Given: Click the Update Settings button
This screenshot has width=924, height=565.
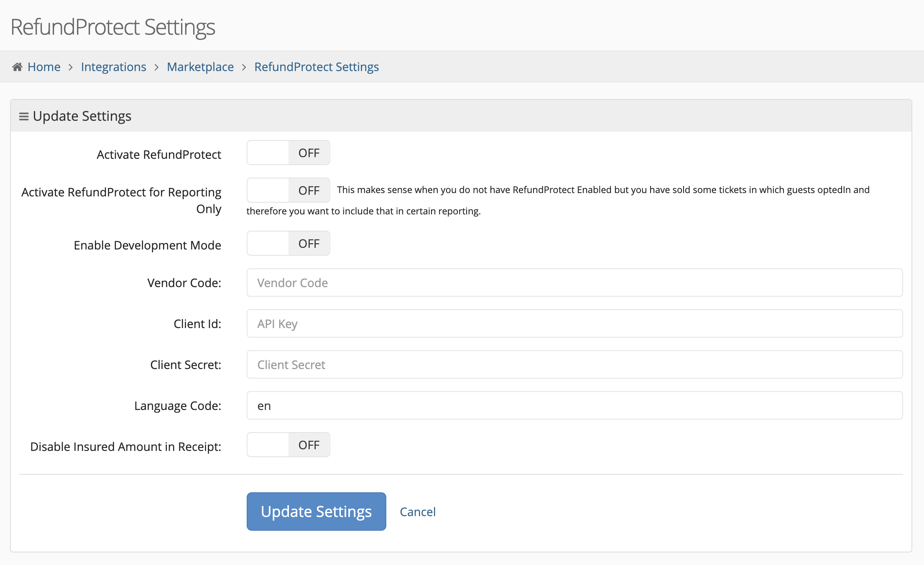Looking at the screenshot, I should (317, 512).
